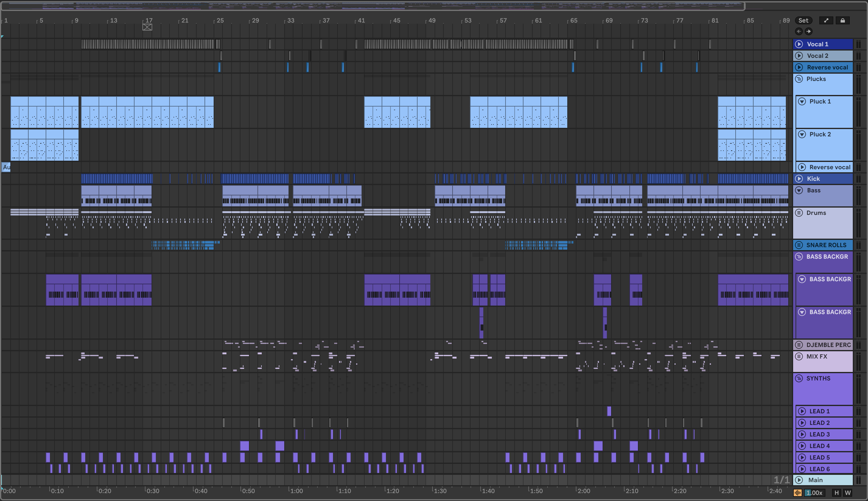
Task: Jump to the next locator arrow
Action: pos(808,31)
